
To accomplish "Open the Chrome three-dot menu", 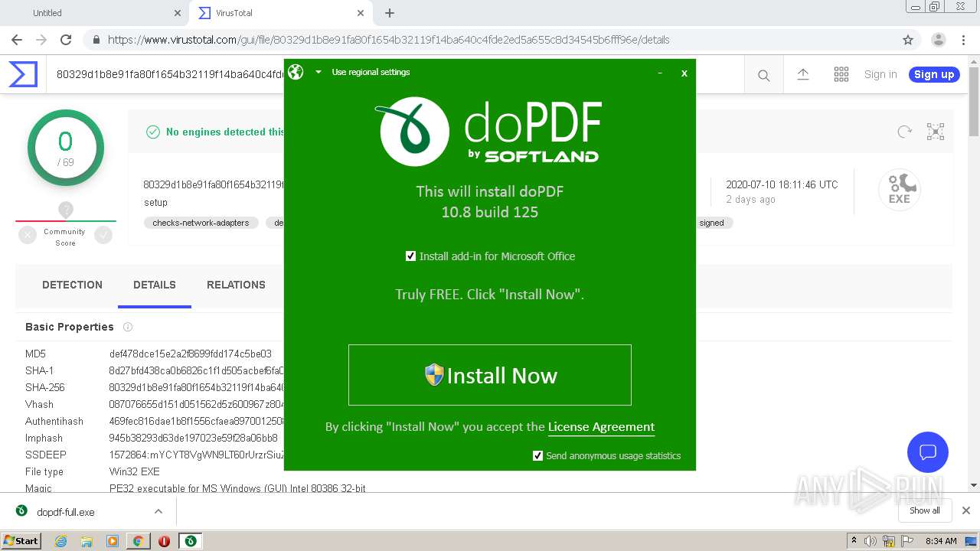I will pos(963,40).
